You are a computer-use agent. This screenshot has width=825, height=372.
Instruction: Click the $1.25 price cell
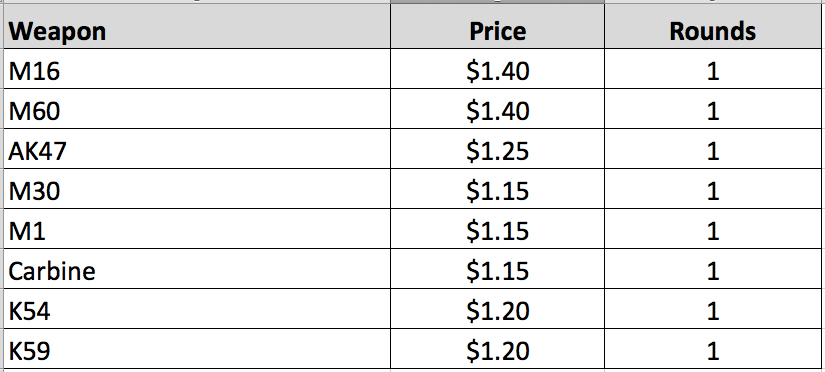tap(497, 149)
